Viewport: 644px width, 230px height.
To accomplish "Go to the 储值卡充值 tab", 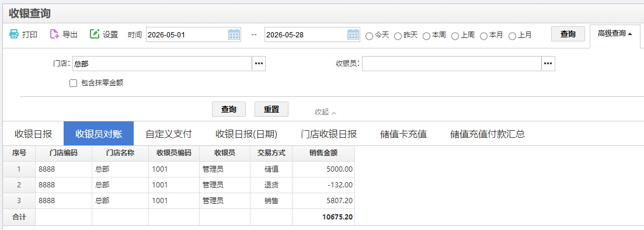I will [x=403, y=134].
